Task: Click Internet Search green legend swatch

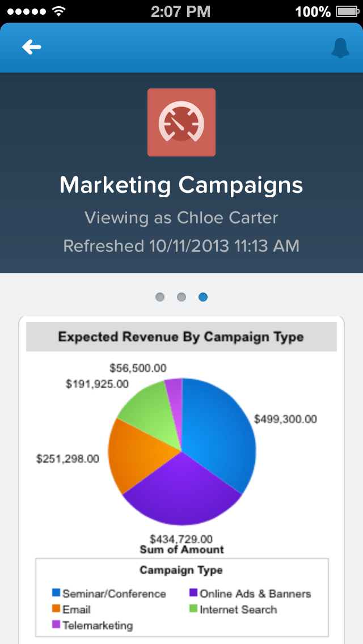Action: coord(193,609)
